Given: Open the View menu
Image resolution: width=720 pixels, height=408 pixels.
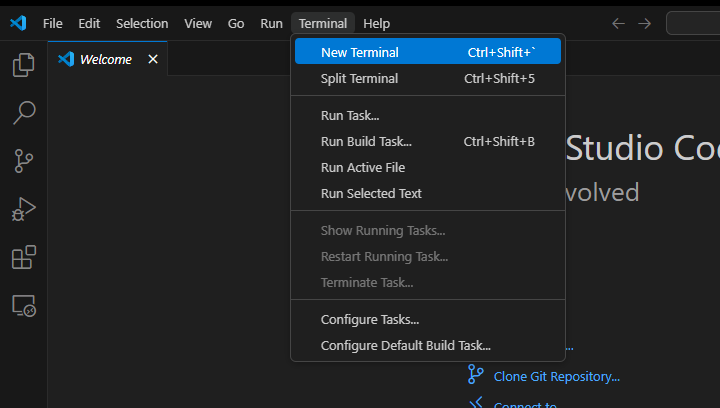Looking at the screenshot, I should point(198,23).
